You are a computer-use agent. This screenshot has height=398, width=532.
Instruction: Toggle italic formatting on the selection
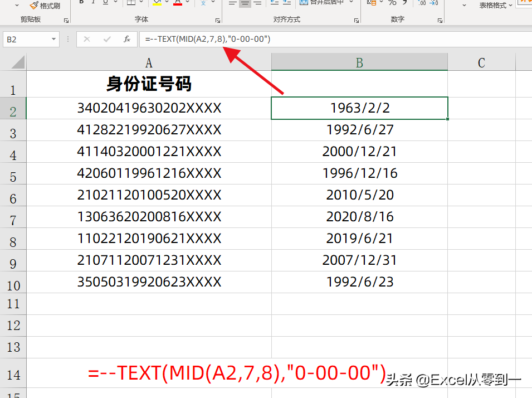click(x=92, y=4)
